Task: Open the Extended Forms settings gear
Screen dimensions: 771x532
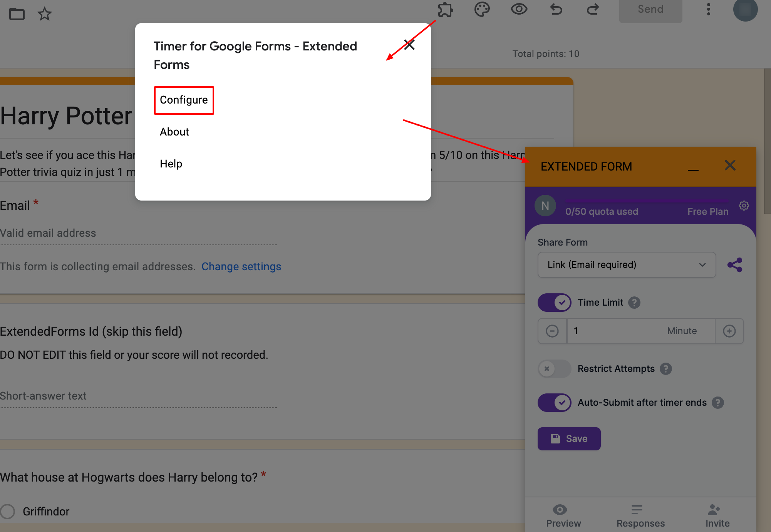Action: (x=744, y=206)
